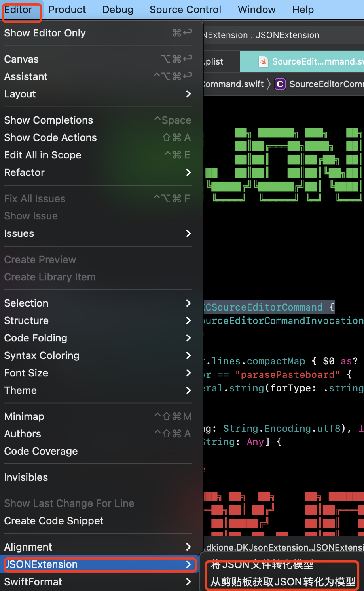Viewport: 364px width, 591px height.
Task: Expand the Issues submenu
Action: point(98,233)
